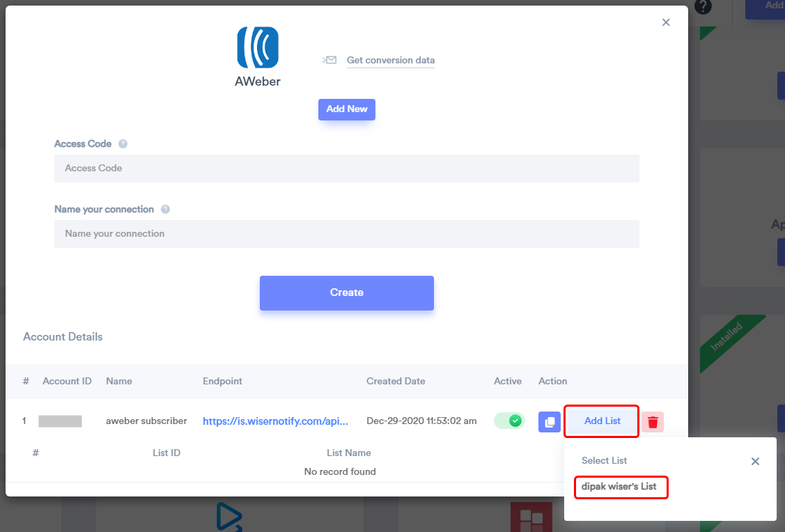
Task: Click the Account Details heading
Action: tap(63, 337)
